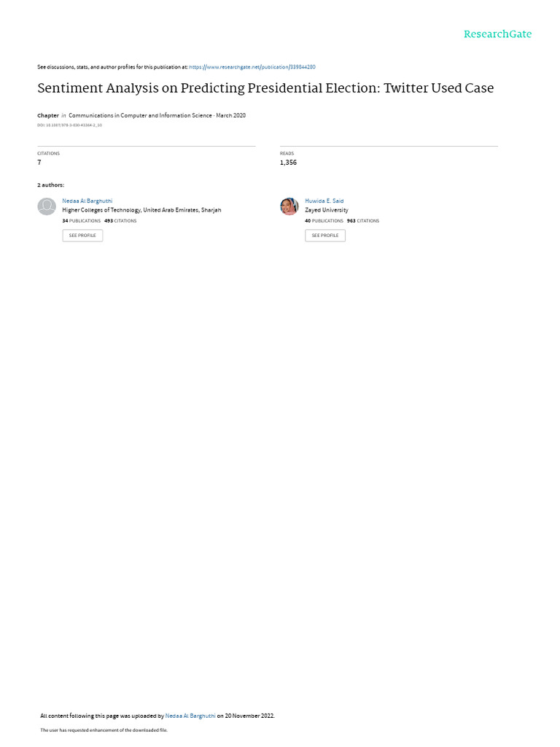Click 40 PUBLICATIONS stat for Huwida

324,221
